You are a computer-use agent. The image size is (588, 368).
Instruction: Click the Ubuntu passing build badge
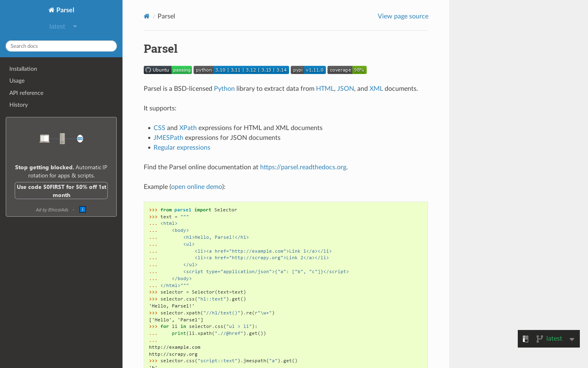point(168,70)
